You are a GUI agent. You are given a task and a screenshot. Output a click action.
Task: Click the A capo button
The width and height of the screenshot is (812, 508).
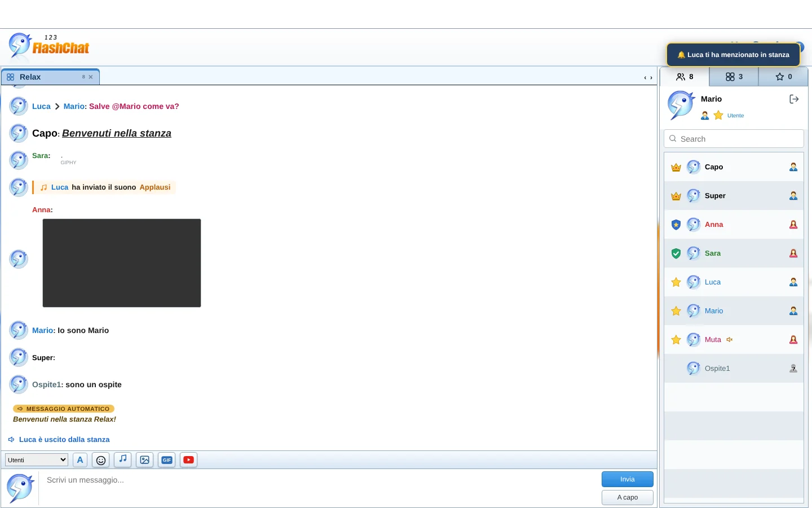[628, 497]
